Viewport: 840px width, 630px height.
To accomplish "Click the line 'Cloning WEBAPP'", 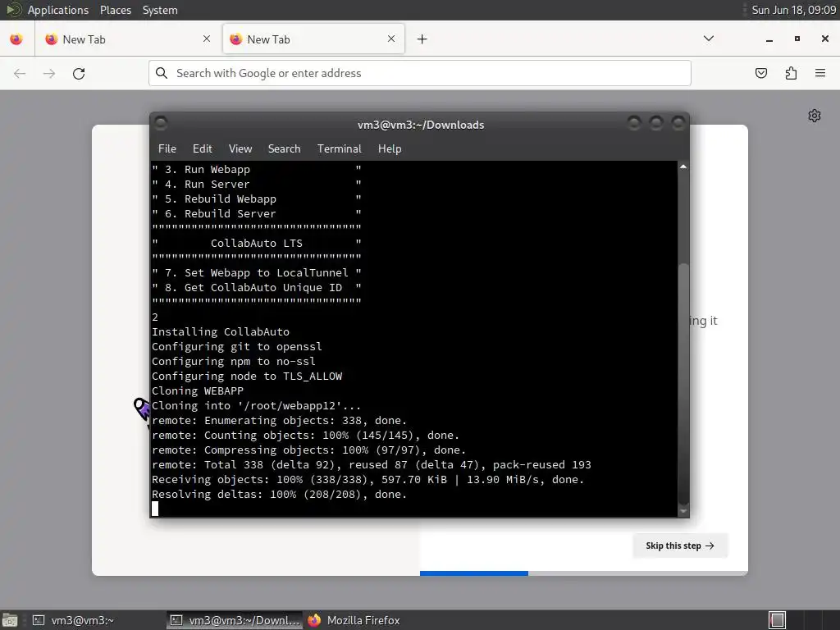I will (197, 391).
